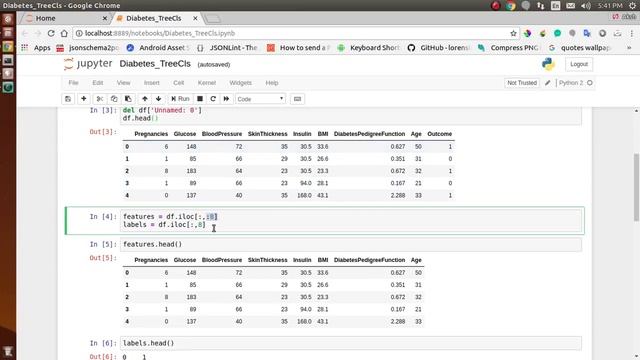Open the system volume icon
Screen dimensions: 640x360
coord(586,6)
